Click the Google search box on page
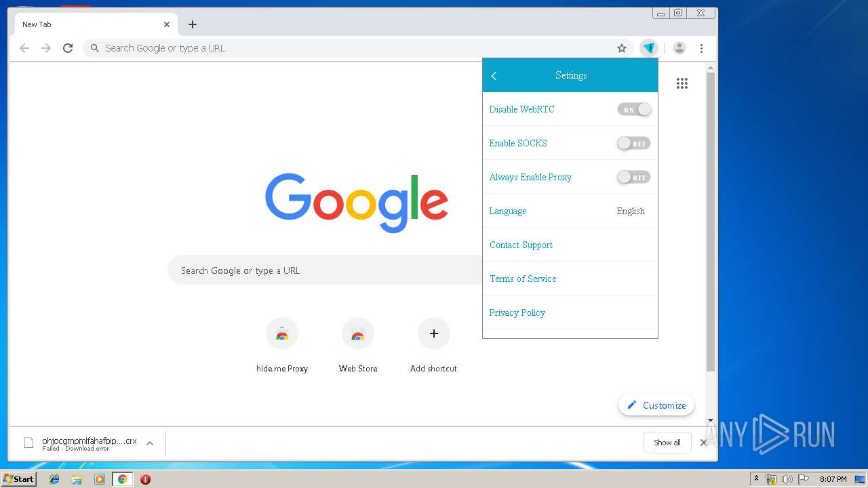The image size is (868, 488). tap(325, 270)
